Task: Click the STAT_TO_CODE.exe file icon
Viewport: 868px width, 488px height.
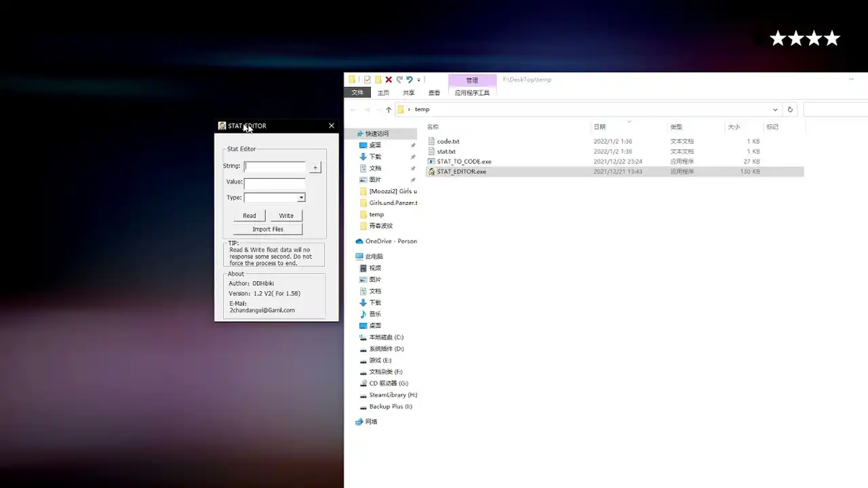Action: [x=431, y=161]
